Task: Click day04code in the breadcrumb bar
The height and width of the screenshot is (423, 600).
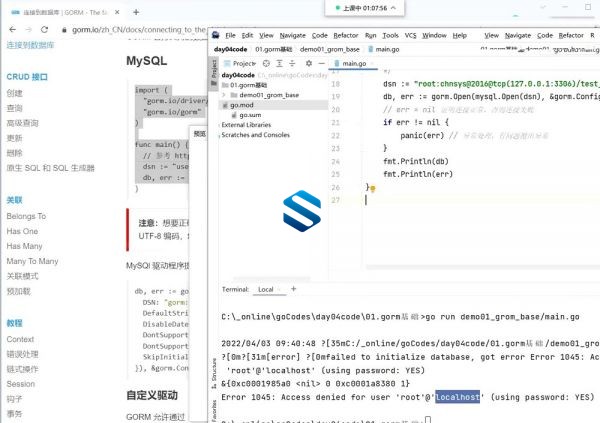Action: pos(230,49)
